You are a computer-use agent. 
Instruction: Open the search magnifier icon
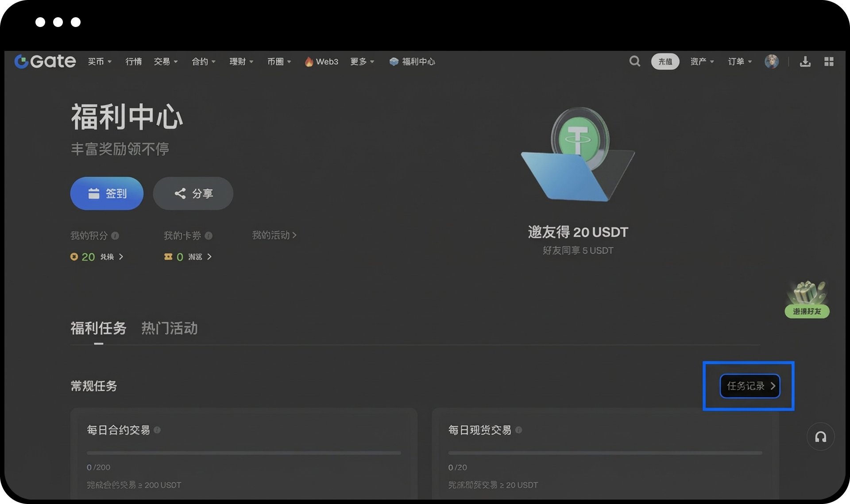pyautogui.click(x=634, y=61)
